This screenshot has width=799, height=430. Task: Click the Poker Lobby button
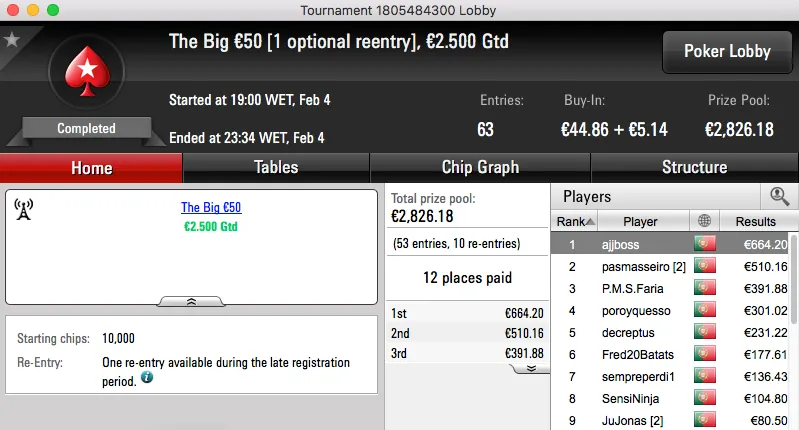pyautogui.click(x=725, y=52)
